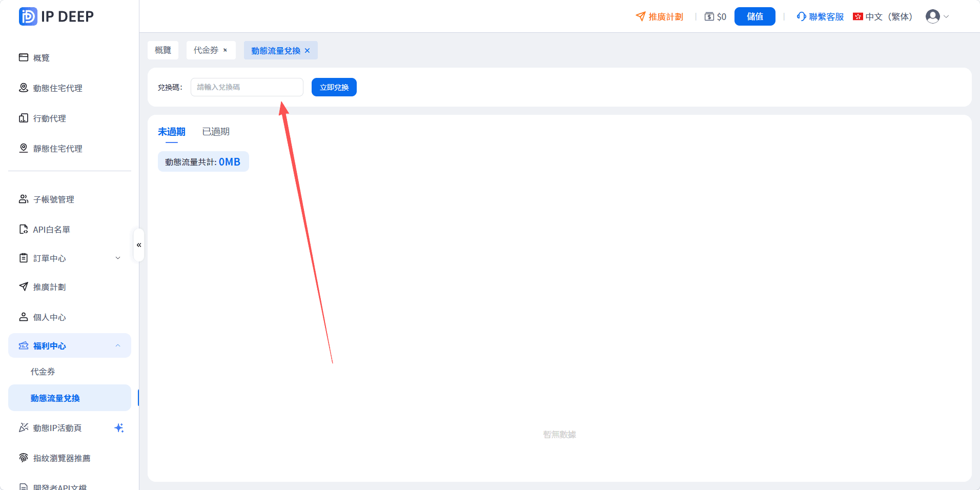Click the IP DEEP logo icon
Viewport: 980px width, 490px height.
point(28,16)
